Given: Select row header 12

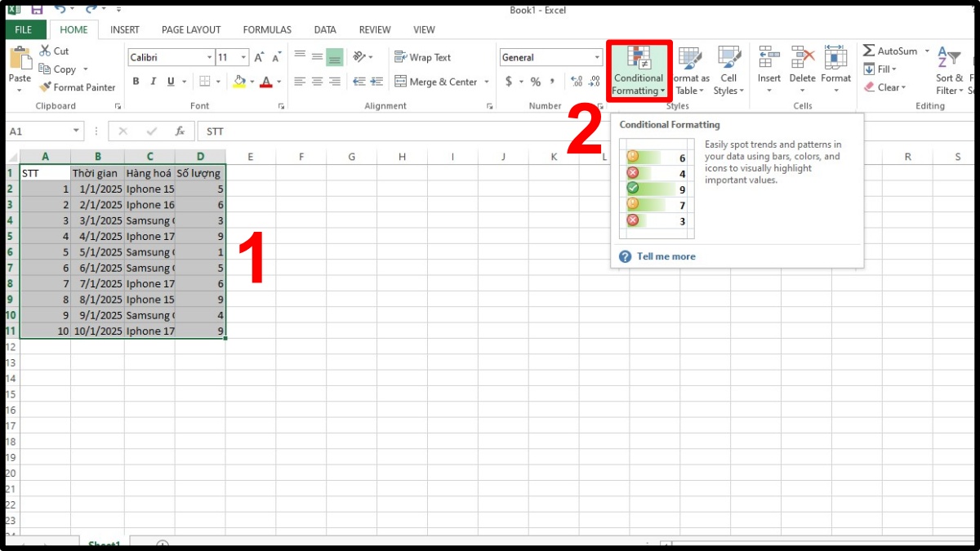Looking at the screenshot, I should tap(11, 347).
